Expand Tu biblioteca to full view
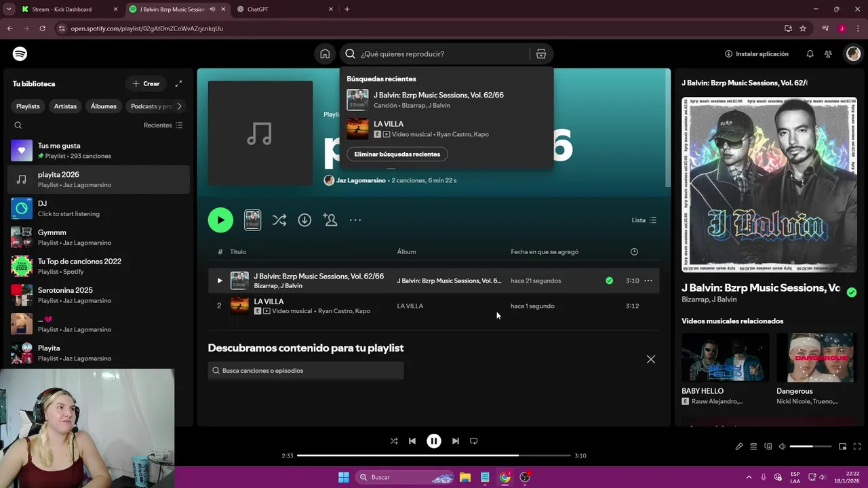 click(x=178, y=83)
